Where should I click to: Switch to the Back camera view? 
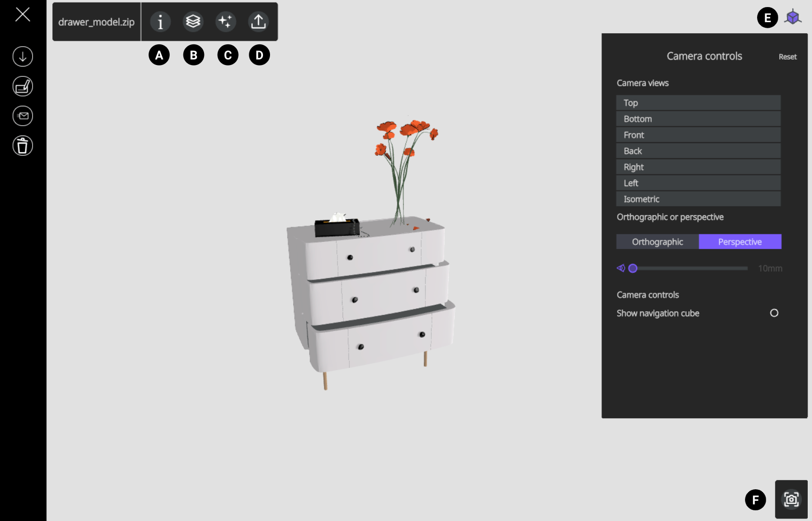click(x=698, y=151)
